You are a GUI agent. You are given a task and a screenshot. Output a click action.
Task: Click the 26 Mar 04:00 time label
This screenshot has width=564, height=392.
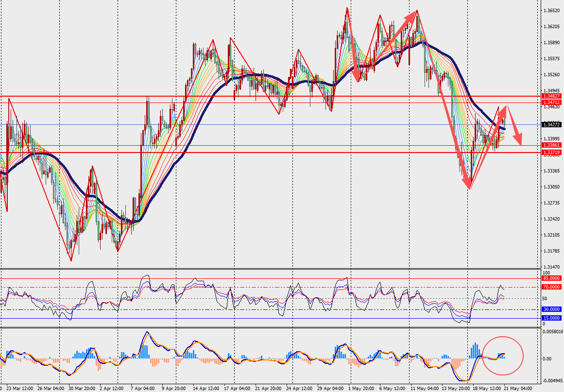(x=50, y=389)
